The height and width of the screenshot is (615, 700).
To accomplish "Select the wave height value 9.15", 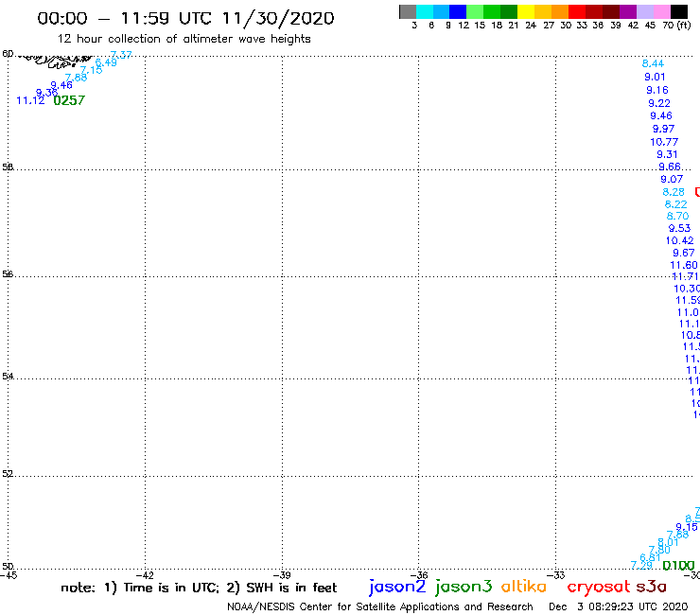I will (687, 527).
